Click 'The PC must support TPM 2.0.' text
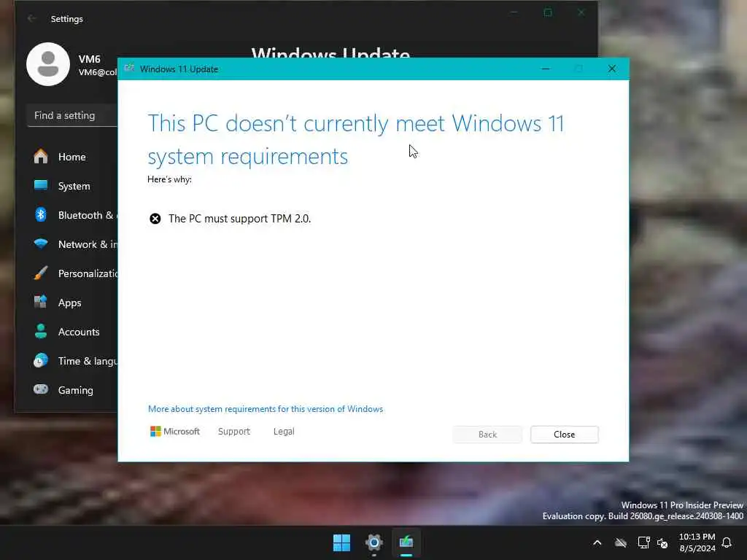Viewport: 747px width, 560px height. (x=239, y=219)
